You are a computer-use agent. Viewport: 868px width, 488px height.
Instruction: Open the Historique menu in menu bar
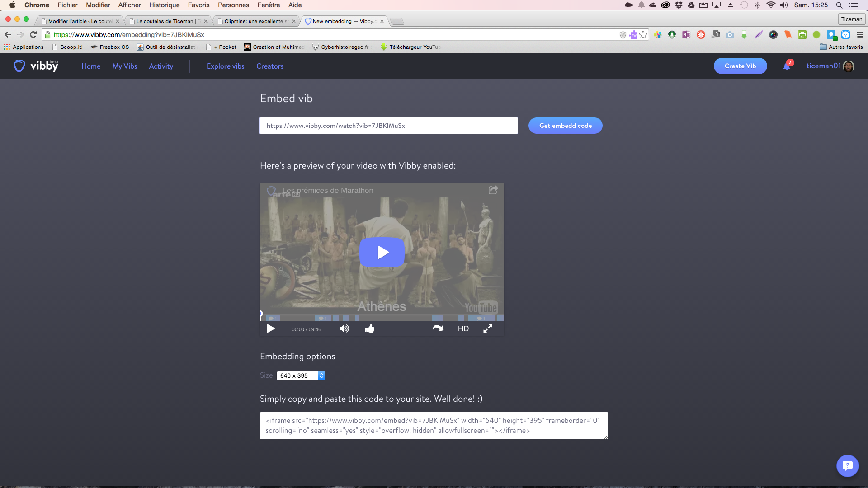pyautogui.click(x=164, y=5)
